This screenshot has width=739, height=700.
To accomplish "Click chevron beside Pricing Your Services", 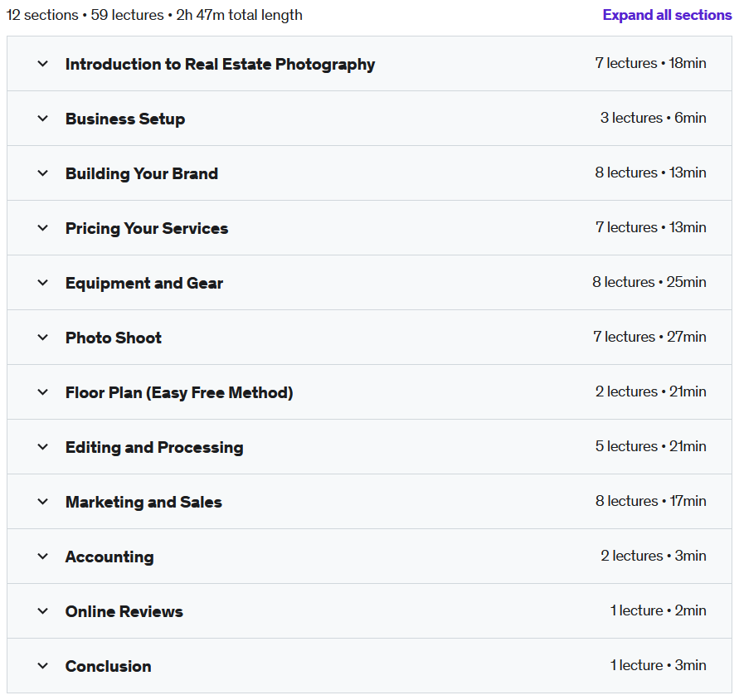I will [x=43, y=228].
